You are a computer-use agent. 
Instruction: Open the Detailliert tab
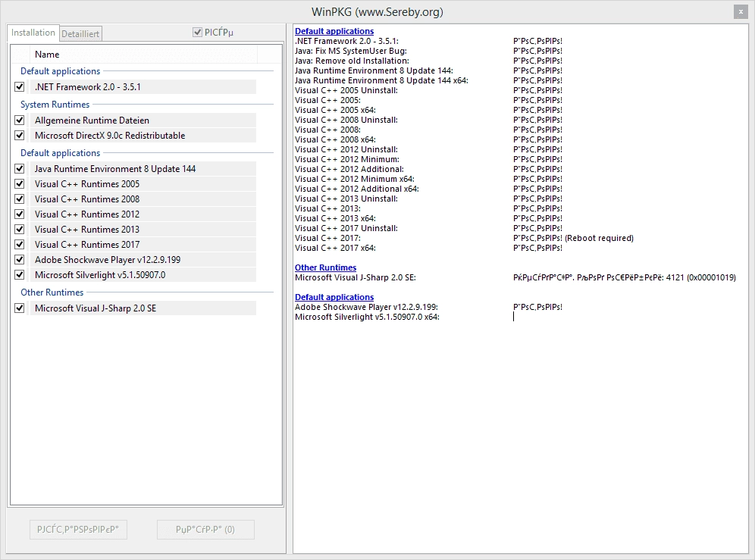(81, 33)
